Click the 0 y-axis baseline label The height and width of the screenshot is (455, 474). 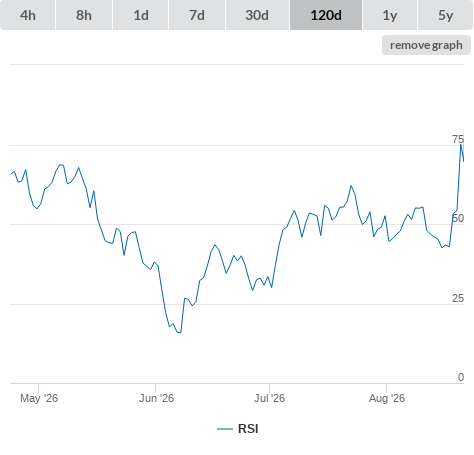click(461, 377)
